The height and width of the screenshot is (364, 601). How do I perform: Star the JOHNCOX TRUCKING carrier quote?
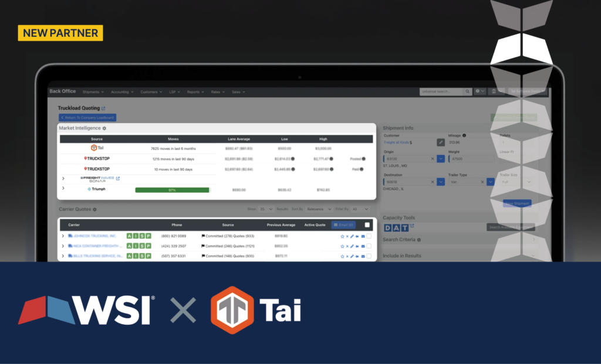342,236
